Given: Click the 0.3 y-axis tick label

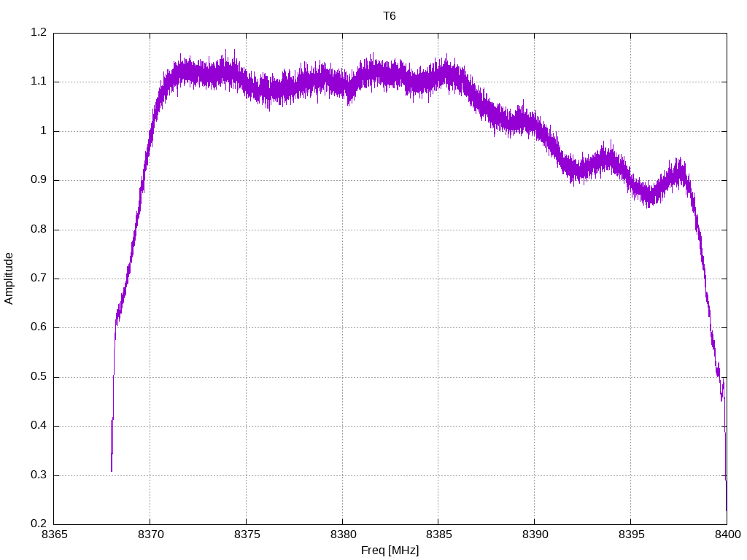Looking at the screenshot, I should coord(39,475).
